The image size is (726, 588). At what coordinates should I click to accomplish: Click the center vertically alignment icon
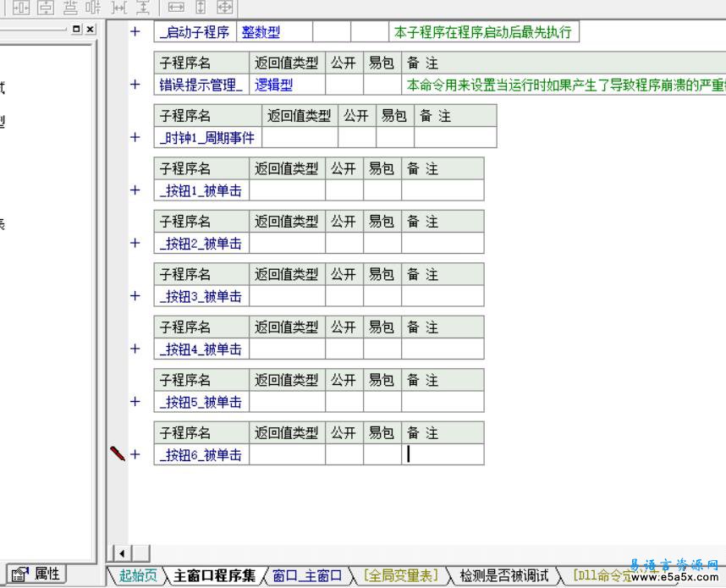pyautogui.click(x=45, y=7)
